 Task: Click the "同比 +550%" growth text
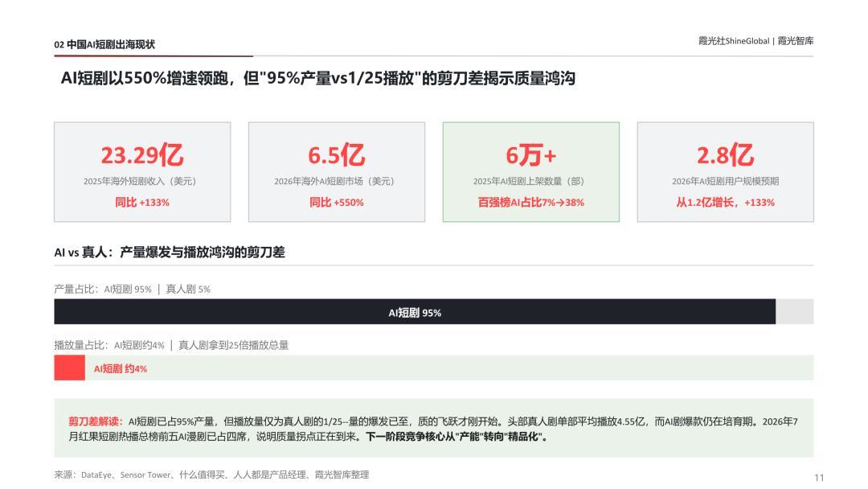[337, 203]
